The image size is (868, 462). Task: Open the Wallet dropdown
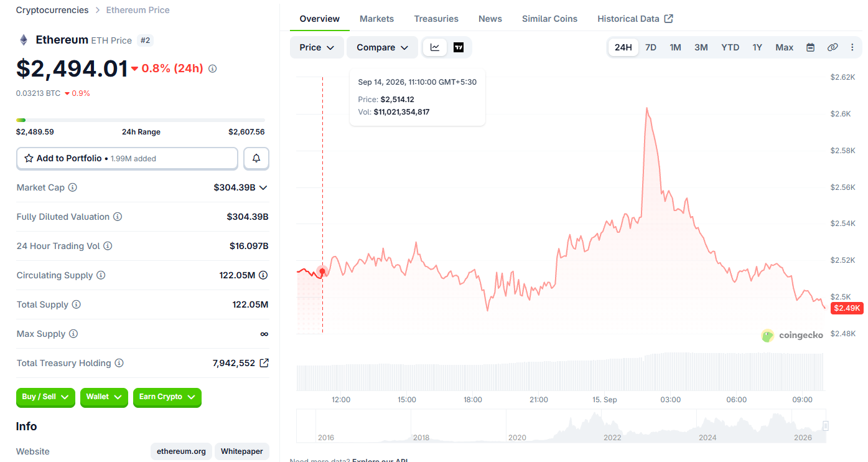click(104, 397)
